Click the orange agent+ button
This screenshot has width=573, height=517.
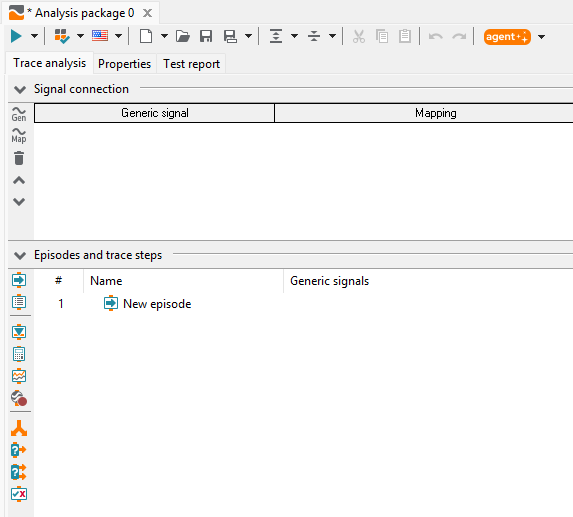tap(507, 37)
